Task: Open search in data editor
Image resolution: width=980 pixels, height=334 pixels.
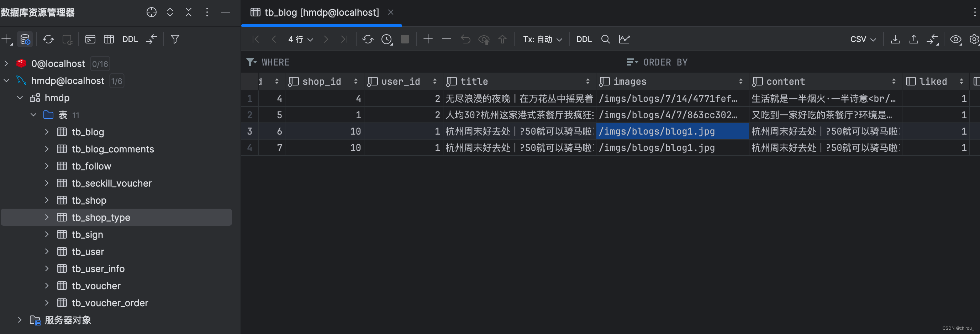Action: point(606,39)
